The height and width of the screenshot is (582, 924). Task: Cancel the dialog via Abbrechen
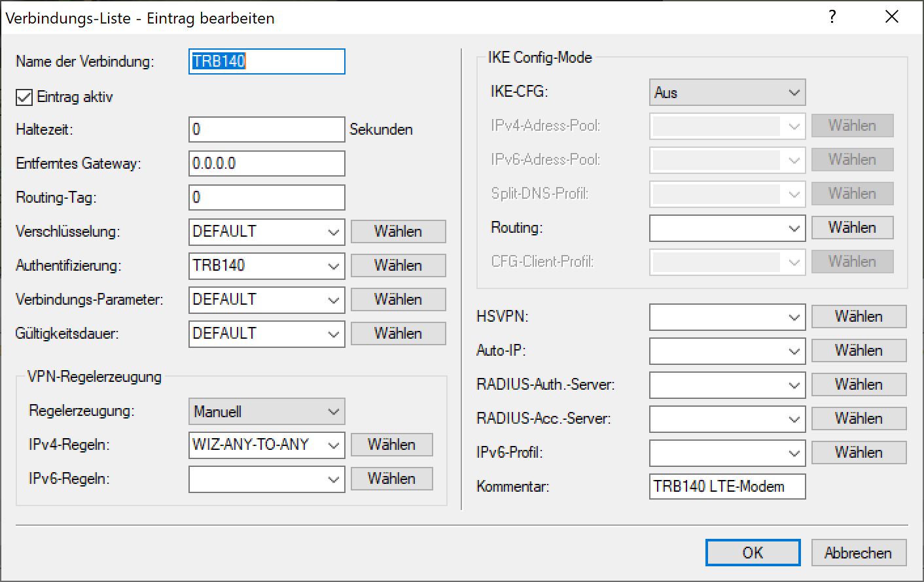pos(858,552)
